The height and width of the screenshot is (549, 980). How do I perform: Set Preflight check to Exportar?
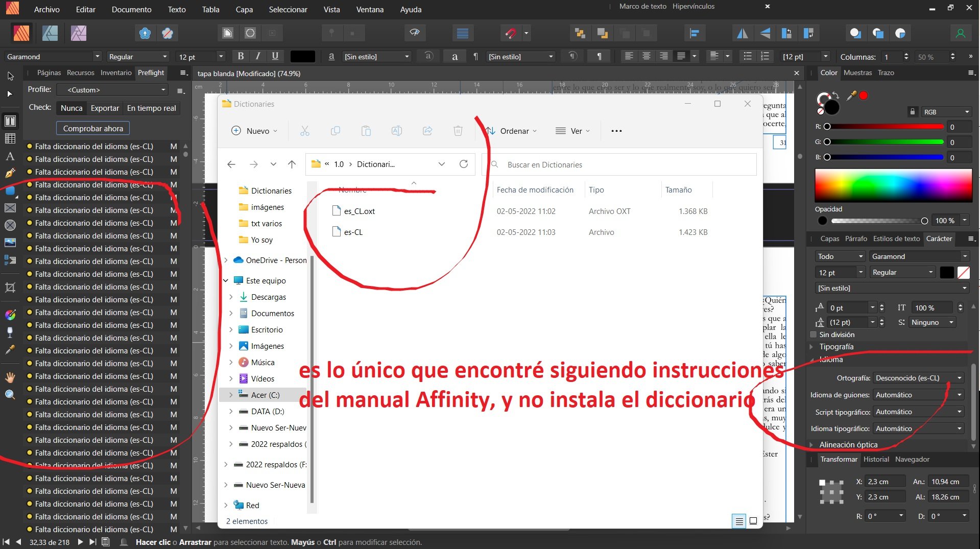click(105, 108)
